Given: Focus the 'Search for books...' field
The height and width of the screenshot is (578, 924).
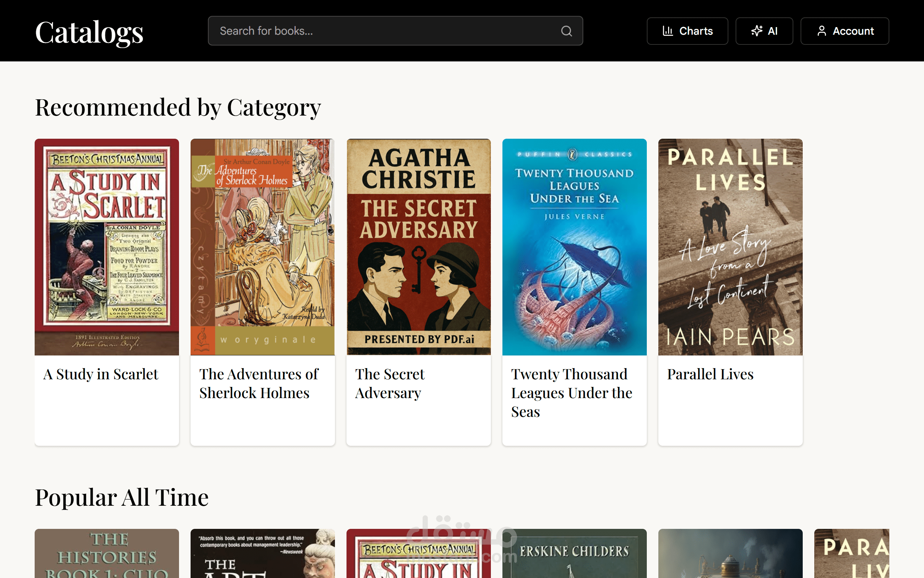Looking at the screenshot, I should tap(395, 31).
